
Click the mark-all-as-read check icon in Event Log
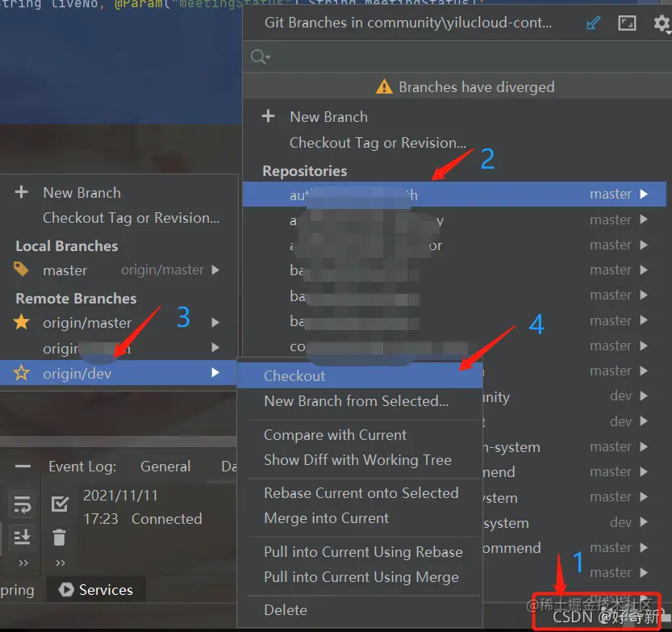tap(60, 504)
